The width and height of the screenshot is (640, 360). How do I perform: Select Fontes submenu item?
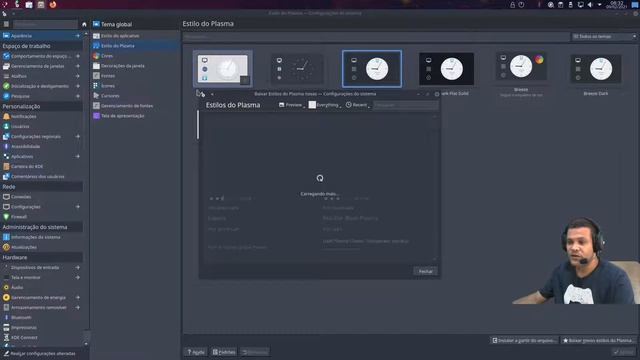click(x=135, y=76)
